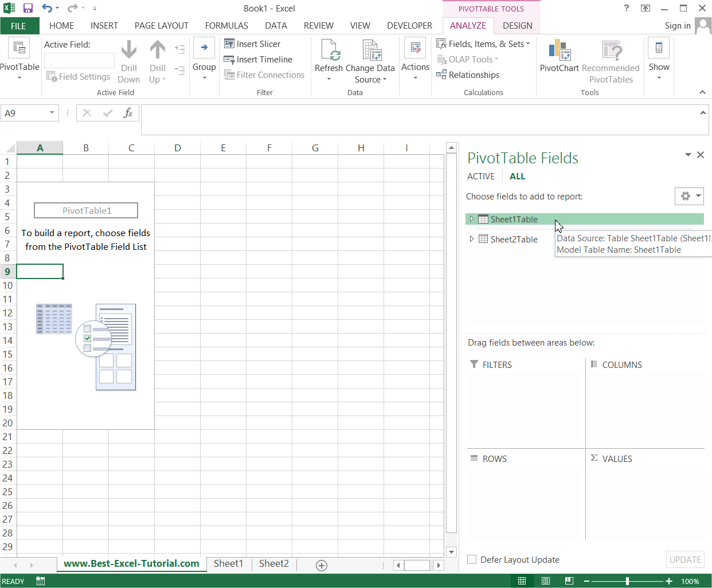Expand the Sheet2Table field list
This screenshot has width=712, height=588.
click(471, 239)
